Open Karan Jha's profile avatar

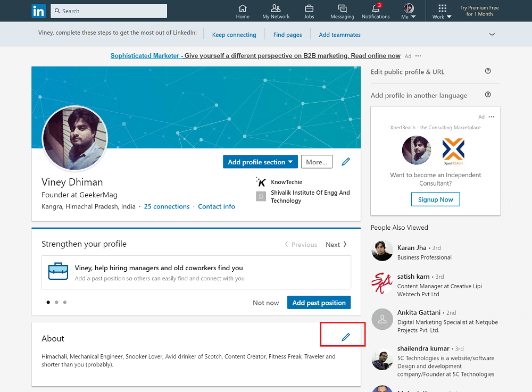[382, 251]
